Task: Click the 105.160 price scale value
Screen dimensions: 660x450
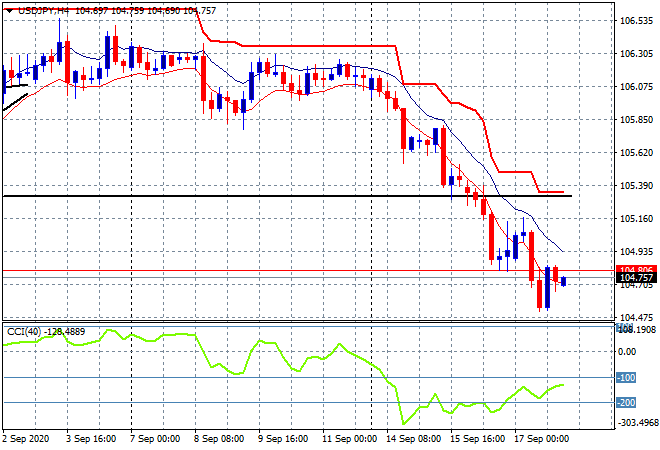Action: click(x=636, y=218)
